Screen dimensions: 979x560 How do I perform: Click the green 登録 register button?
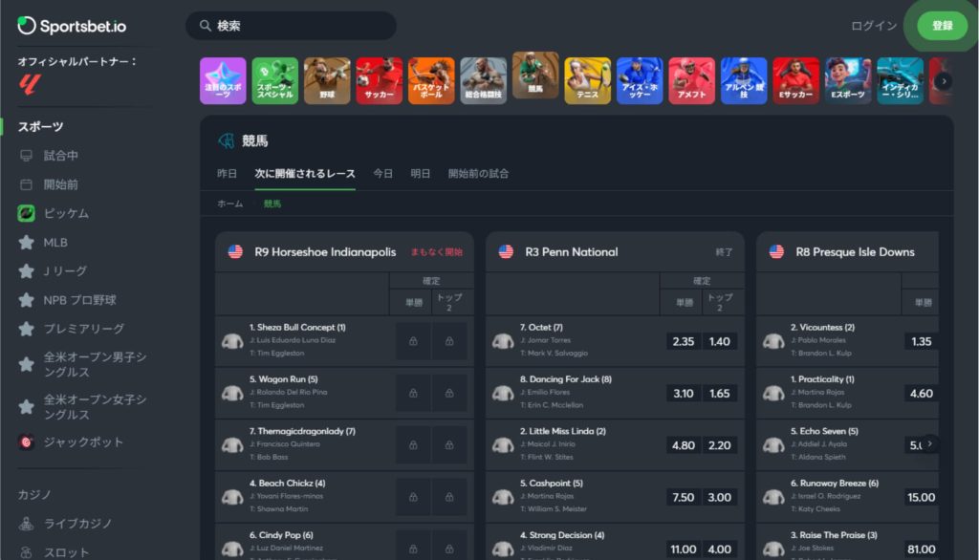click(x=942, y=26)
